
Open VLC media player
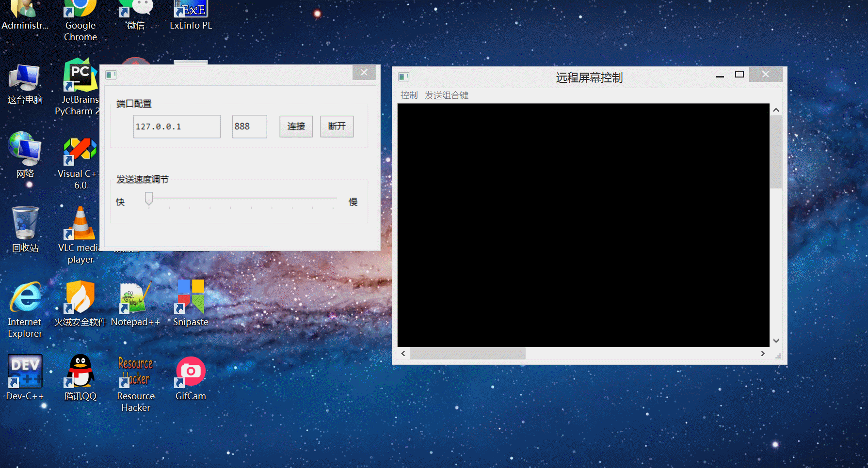coord(79,225)
